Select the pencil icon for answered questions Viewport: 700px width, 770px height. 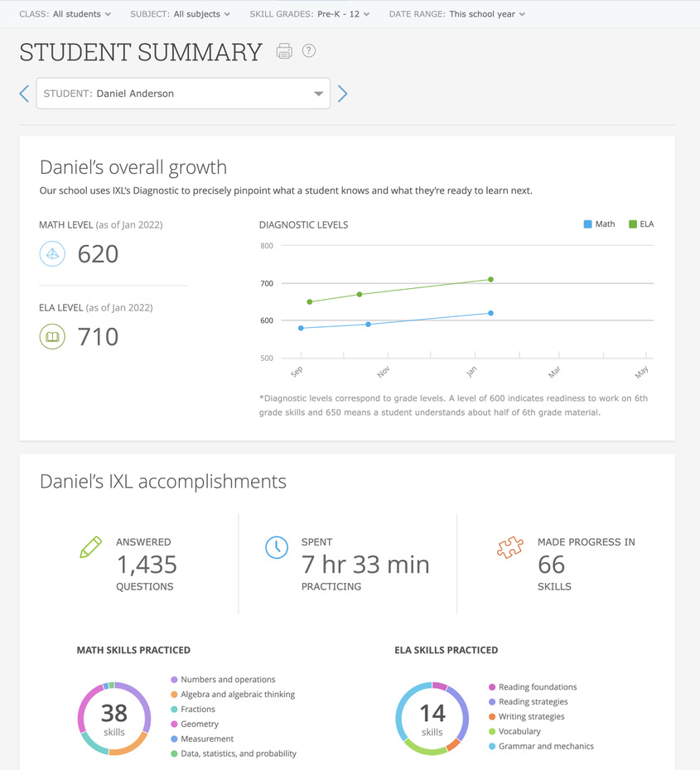coord(91,546)
